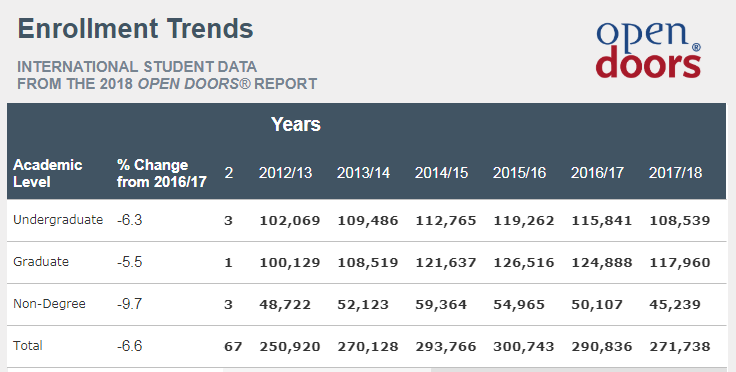
Task: Click the % Change from 2016/17 header
Action: (162, 173)
